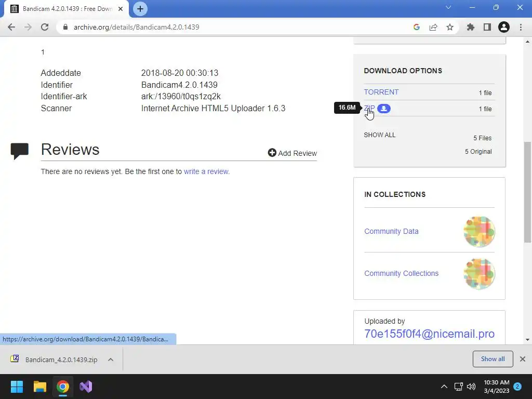Close the Bandicam 4.2.0.1439 tab
The width and height of the screenshot is (532, 399).
click(121, 9)
